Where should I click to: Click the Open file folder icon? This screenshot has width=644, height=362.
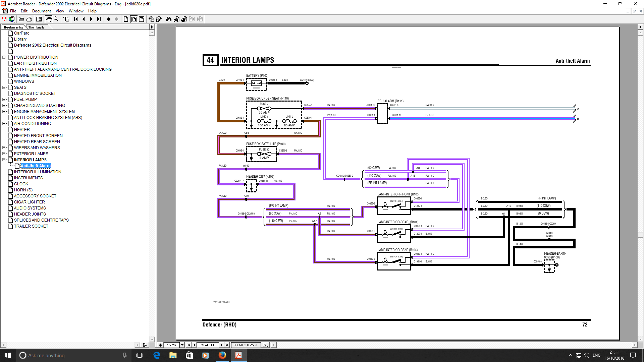pyautogui.click(x=21, y=19)
